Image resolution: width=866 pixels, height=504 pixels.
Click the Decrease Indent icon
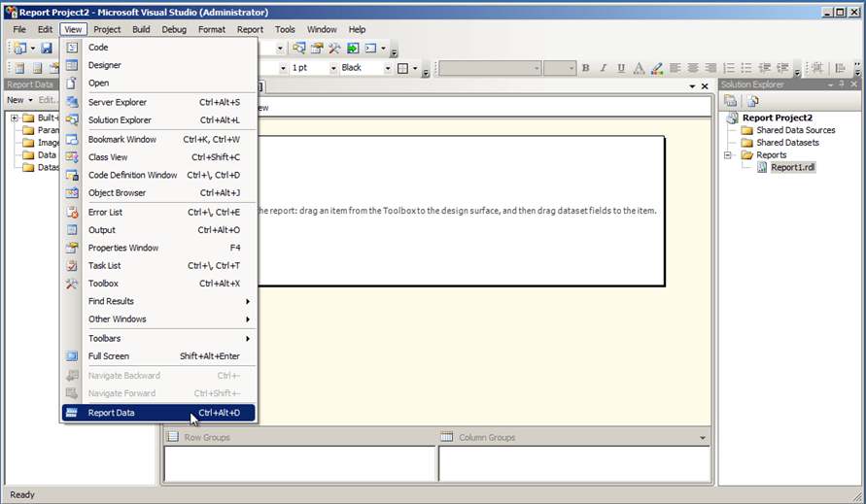click(x=765, y=68)
